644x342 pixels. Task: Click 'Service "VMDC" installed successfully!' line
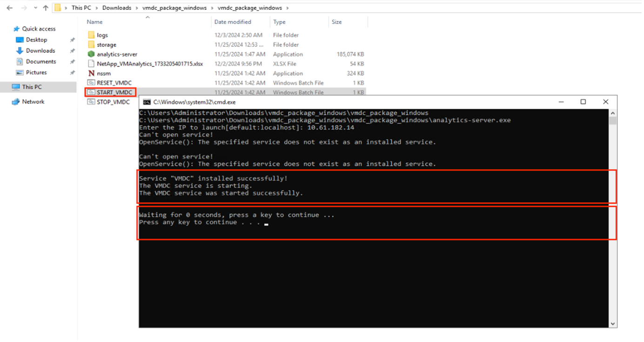point(214,178)
